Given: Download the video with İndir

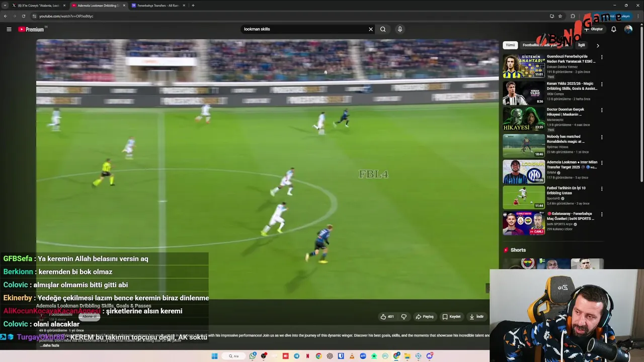Looking at the screenshot, I should click(x=476, y=317).
